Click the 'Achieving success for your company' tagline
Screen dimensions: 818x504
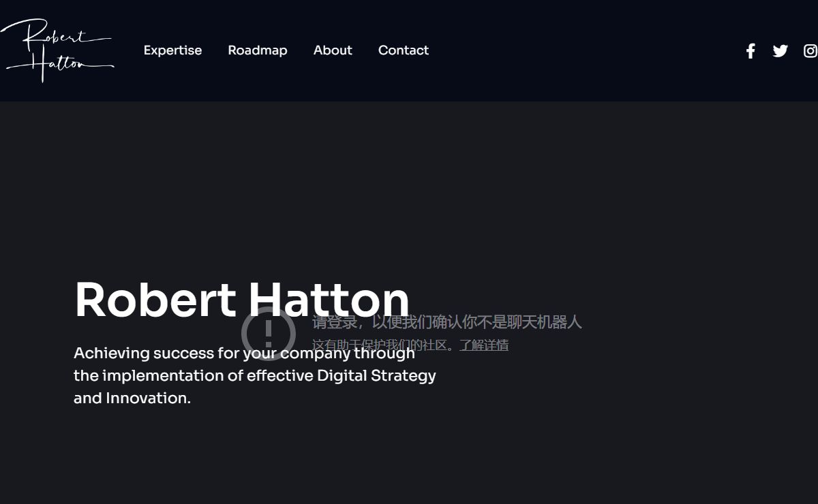click(x=255, y=375)
